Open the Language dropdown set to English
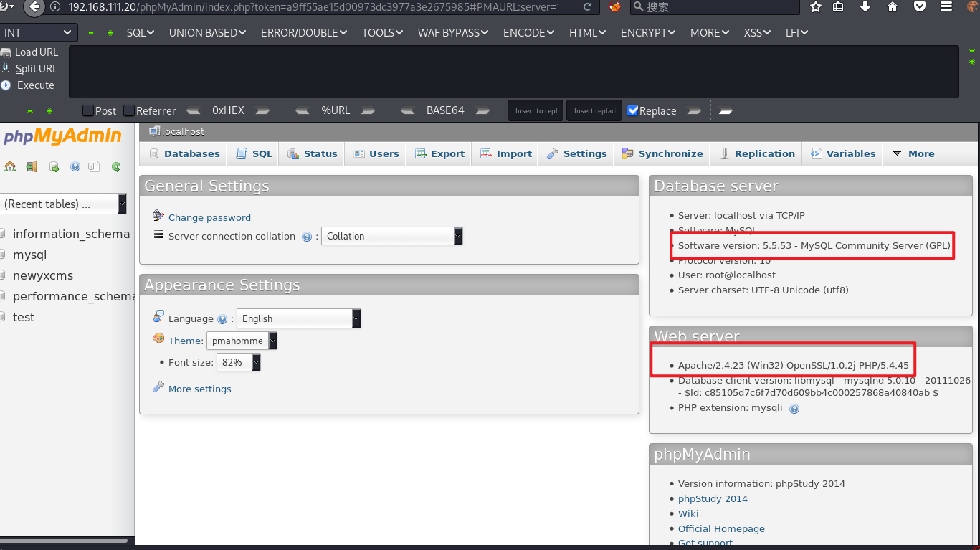Image resolution: width=980 pixels, height=550 pixels. [x=299, y=318]
